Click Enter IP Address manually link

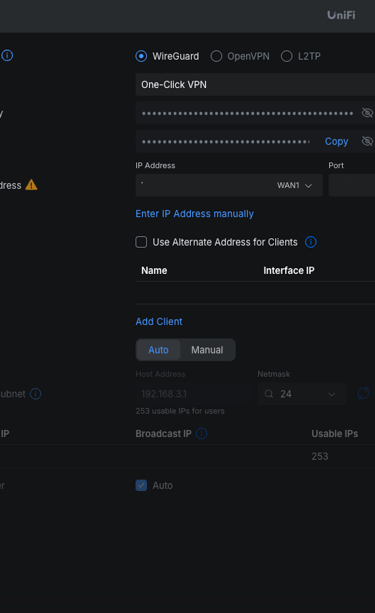click(x=194, y=214)
